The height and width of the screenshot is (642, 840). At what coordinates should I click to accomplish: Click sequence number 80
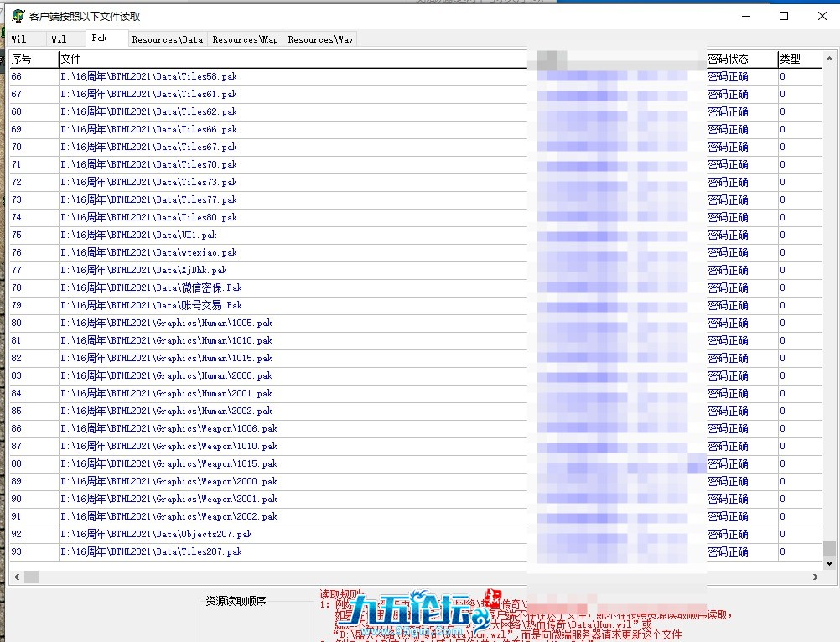click(17, 323)
